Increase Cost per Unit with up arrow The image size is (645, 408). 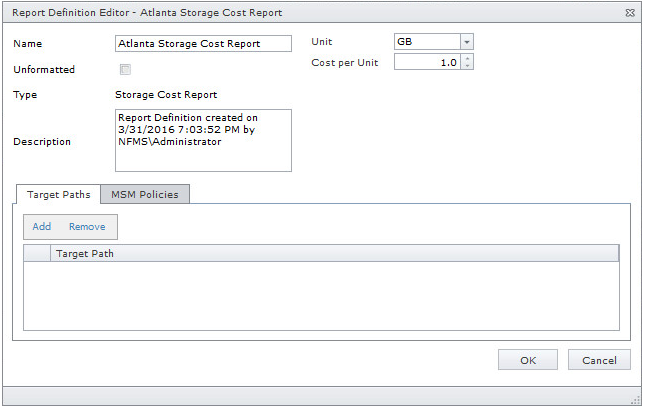467,58
